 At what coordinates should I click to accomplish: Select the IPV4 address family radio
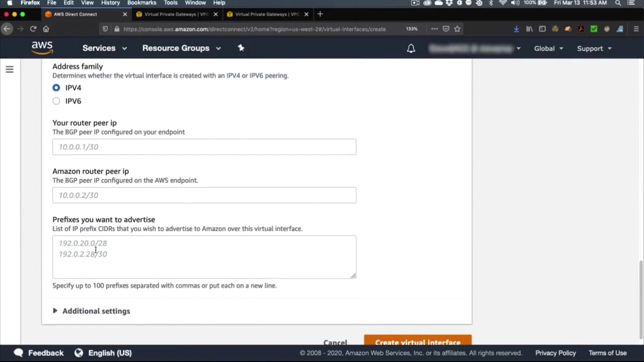(56, 87)
